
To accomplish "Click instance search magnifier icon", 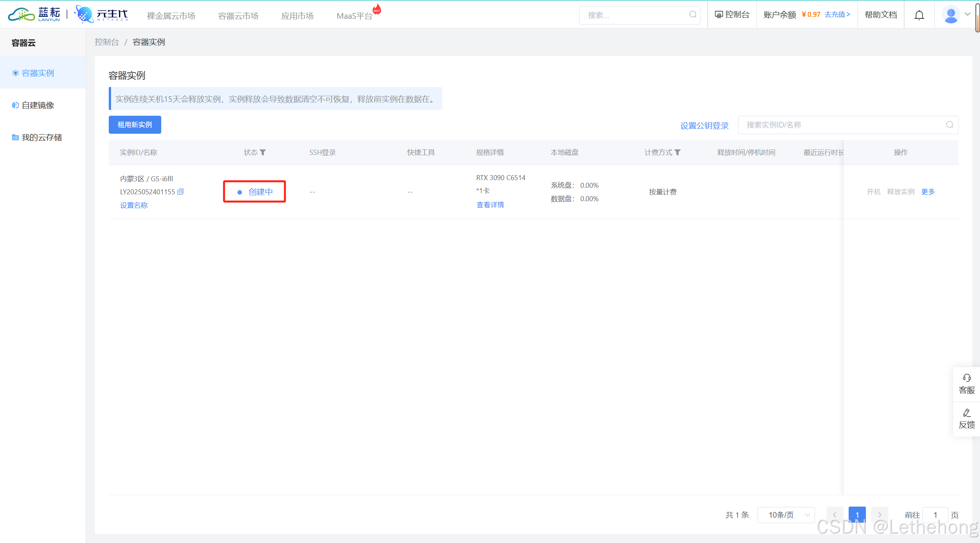I will (x=949, y=125).
